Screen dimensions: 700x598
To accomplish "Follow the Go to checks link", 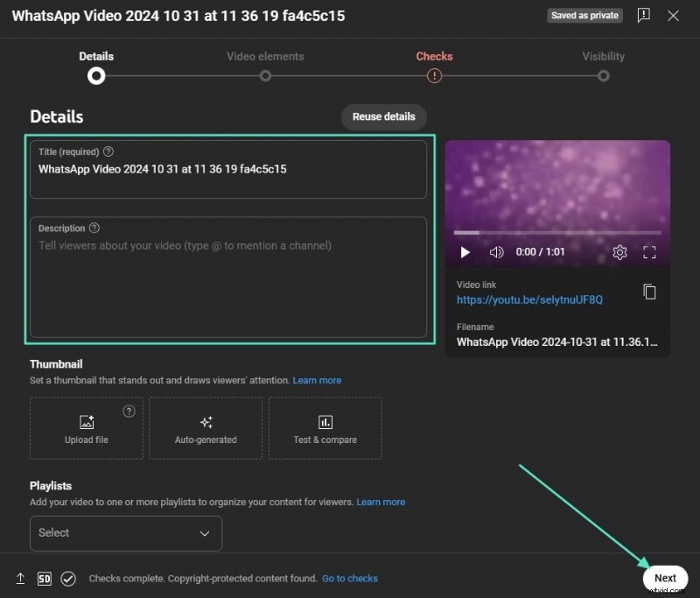I will click(x=350, y=579).
